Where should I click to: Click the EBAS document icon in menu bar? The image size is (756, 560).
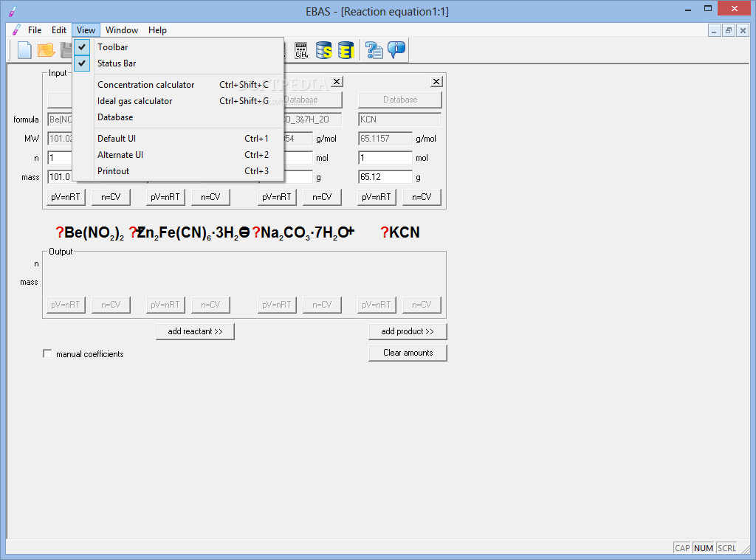tap(16, 30)
